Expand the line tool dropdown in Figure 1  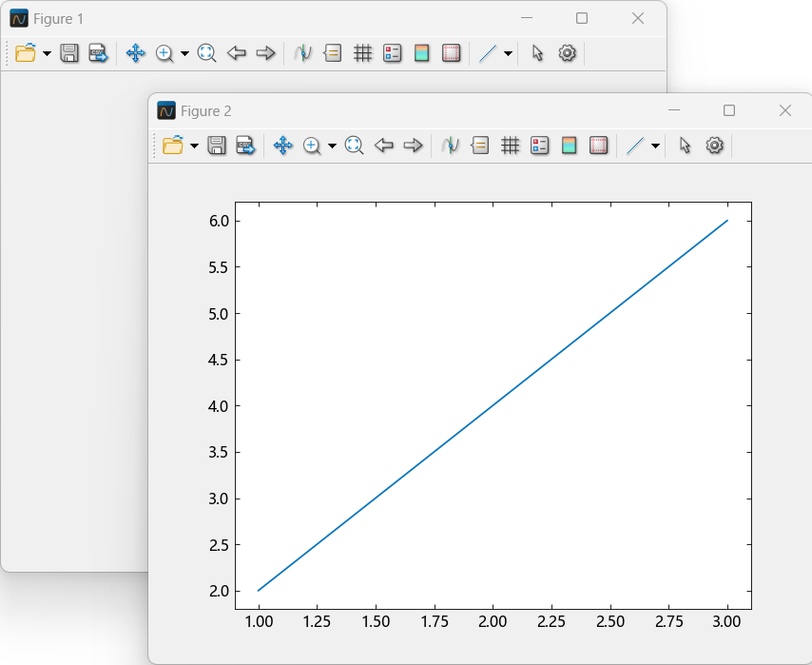click(508, 53)
